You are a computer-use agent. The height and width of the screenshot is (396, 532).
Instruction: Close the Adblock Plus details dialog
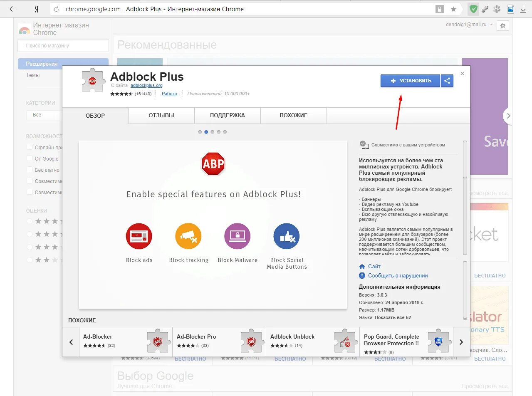pyautogui.click(x=462, y=73)
